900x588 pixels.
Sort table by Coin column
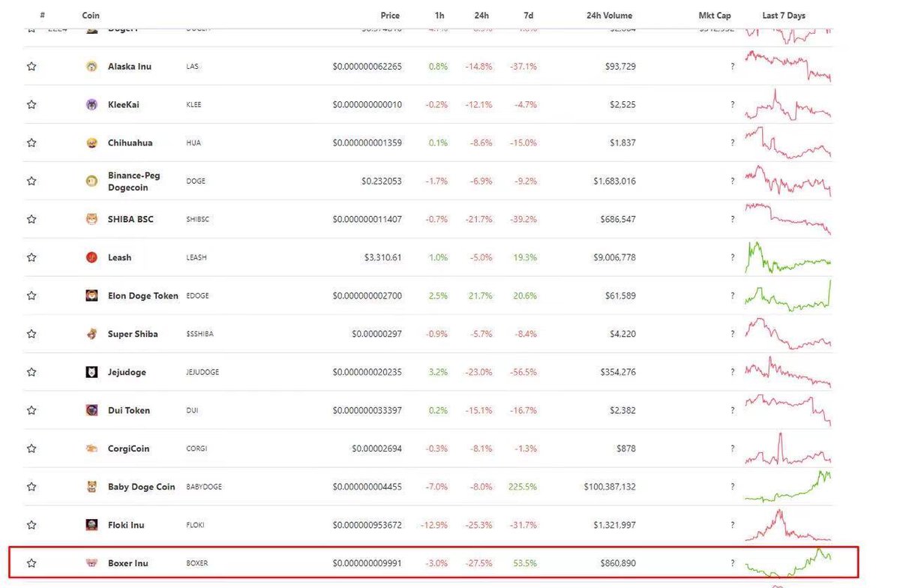point(91,16)
